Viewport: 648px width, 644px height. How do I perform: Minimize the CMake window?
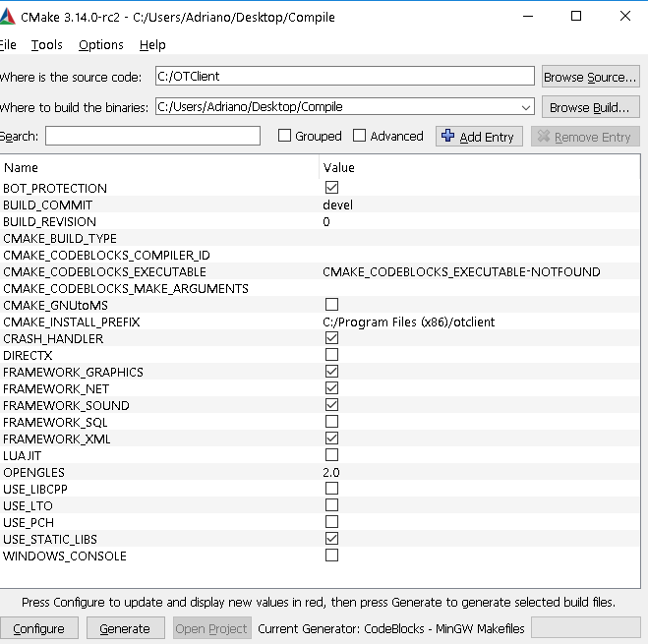(x=528, y=17)
